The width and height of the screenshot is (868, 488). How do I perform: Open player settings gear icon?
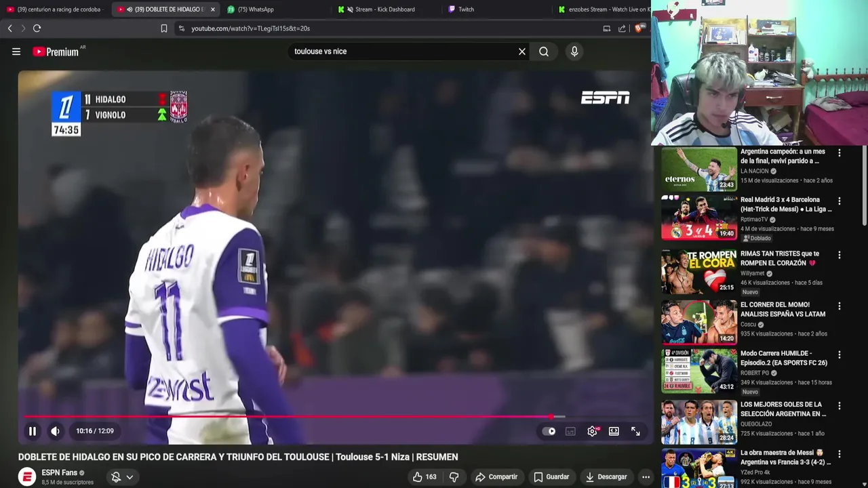tap(593, 431)
